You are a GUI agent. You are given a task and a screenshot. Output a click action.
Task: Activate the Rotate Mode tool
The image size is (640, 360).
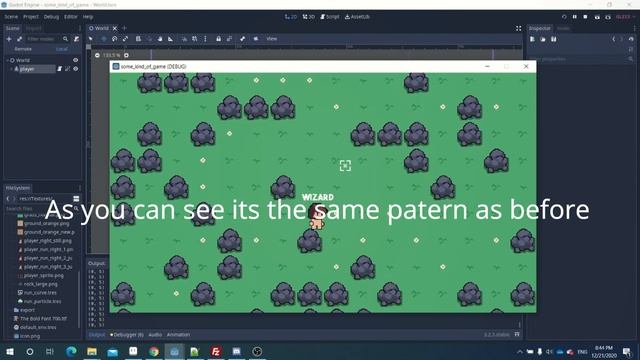(115, 39)
